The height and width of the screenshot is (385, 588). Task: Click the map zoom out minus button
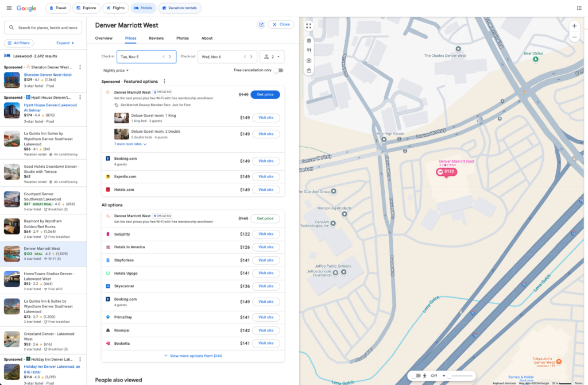pos(574,37)
